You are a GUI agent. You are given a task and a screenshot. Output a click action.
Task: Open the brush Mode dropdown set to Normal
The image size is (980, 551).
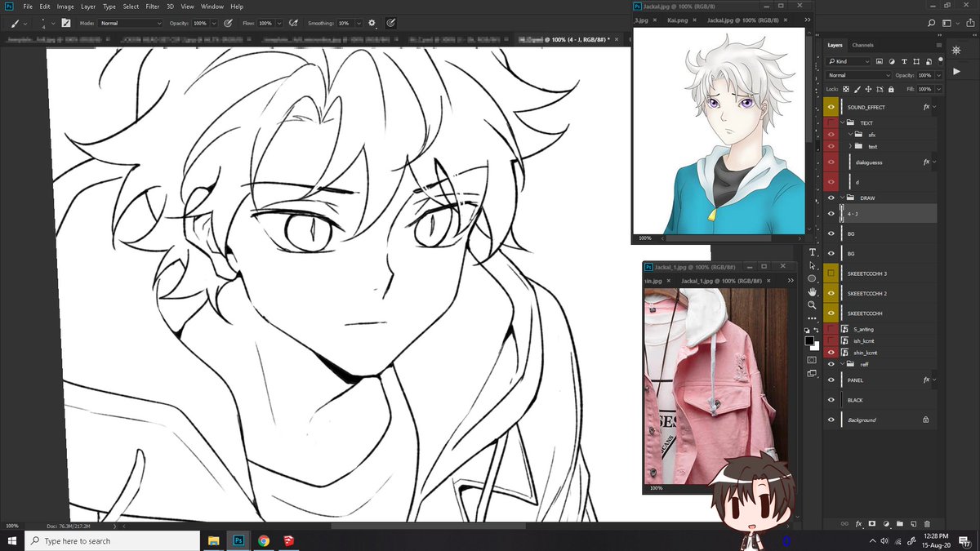131,23
